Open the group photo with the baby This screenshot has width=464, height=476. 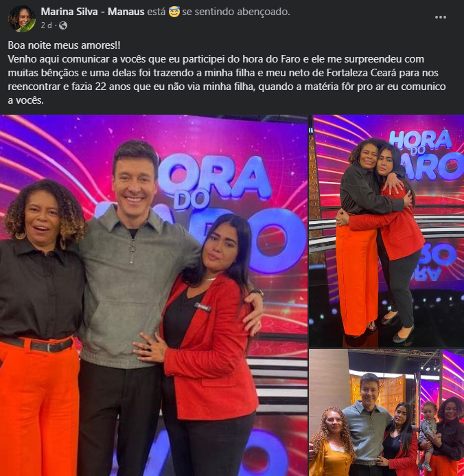click(386, 413)
